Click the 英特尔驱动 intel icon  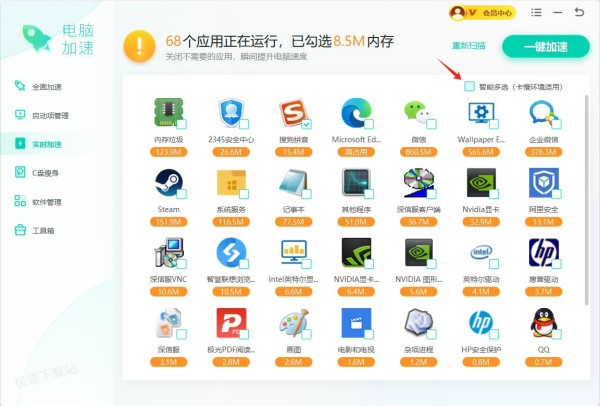tap(481, 252)
